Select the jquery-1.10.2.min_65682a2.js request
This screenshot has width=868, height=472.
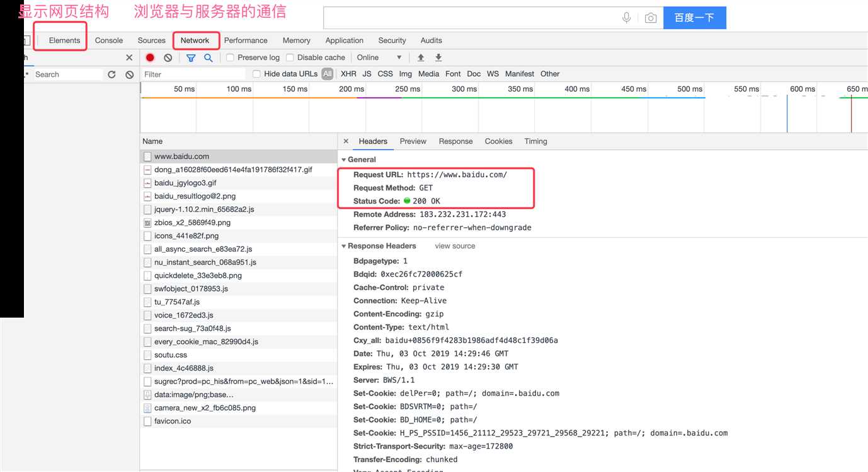tap(239, 209)
